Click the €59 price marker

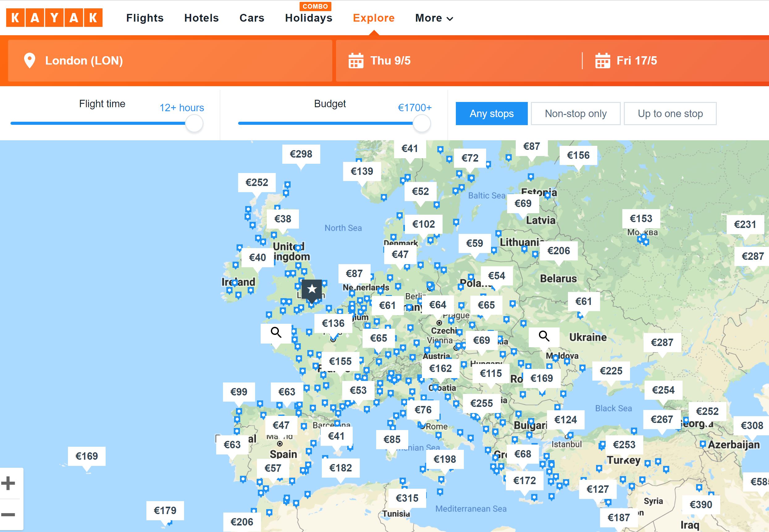[x=474, y=243]
